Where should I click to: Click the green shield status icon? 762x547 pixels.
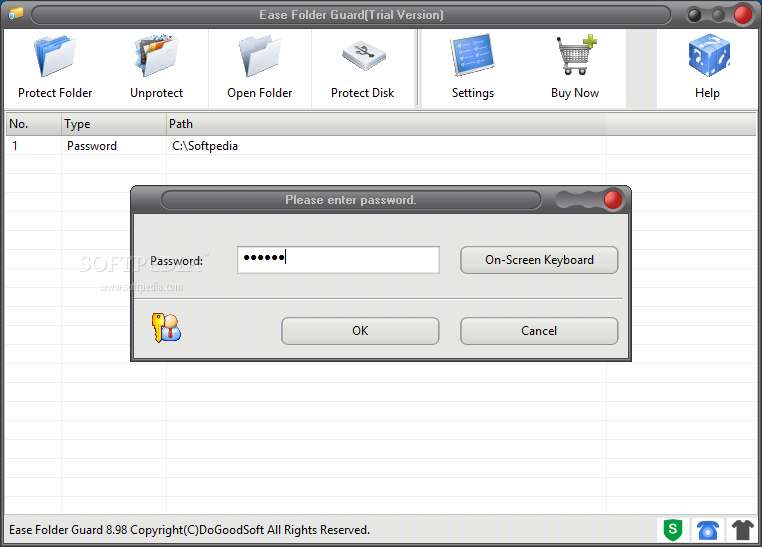673,530
